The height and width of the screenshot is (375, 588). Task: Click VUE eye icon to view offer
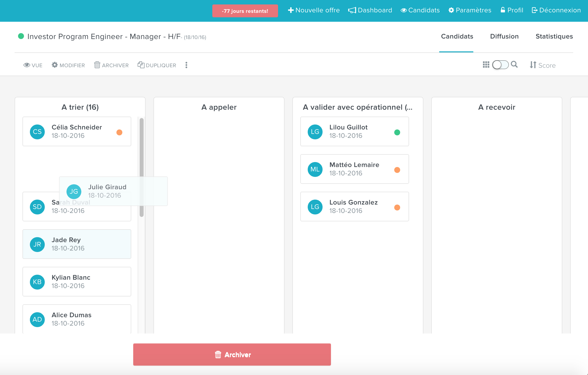[x=33, y=65]
